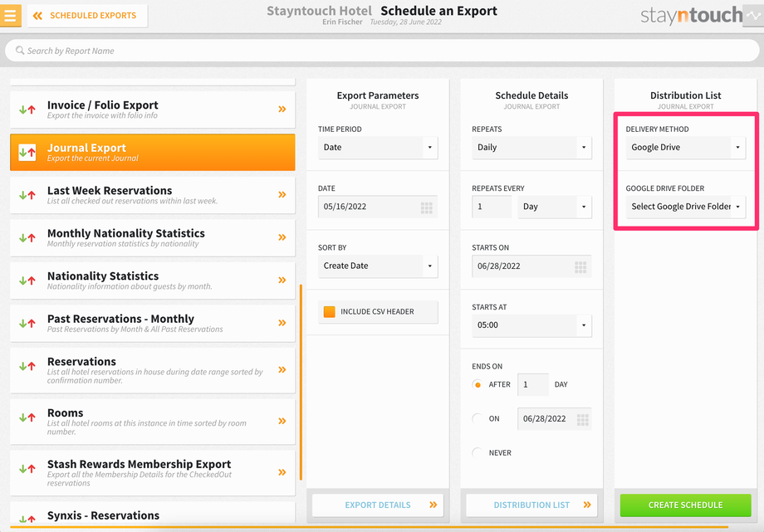Select the Journal Export report
Image resolution: width=764 pixels, height=532 pixels.
click(x=153, y=152)
